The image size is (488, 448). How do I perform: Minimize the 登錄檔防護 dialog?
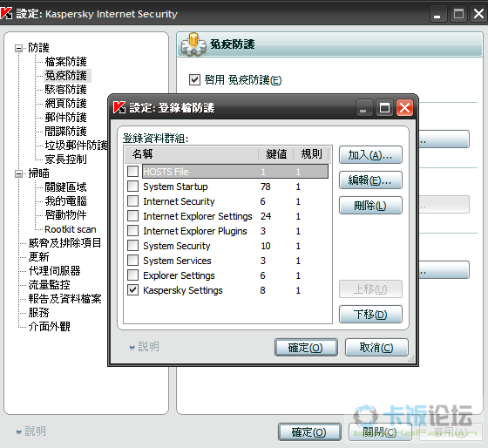point(363,108)
